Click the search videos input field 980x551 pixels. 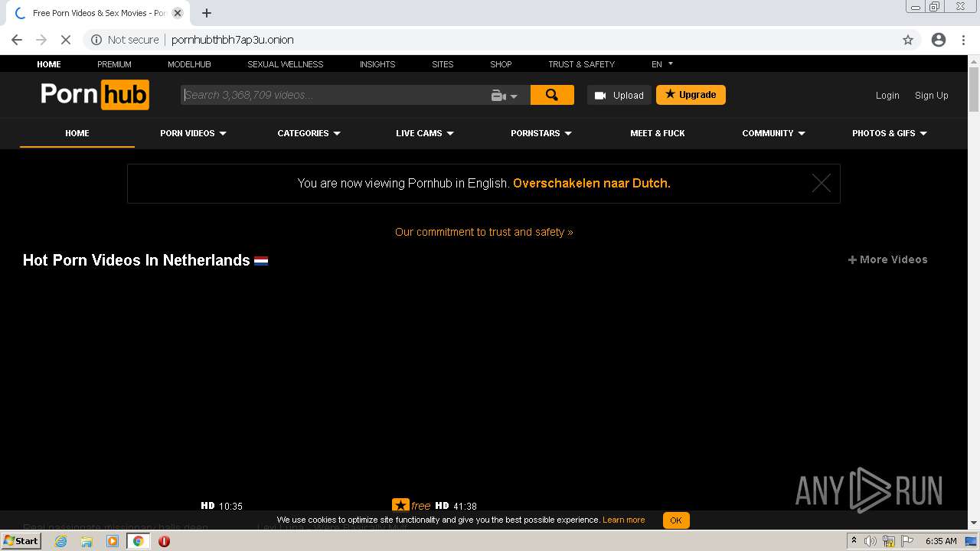(335, 95)
